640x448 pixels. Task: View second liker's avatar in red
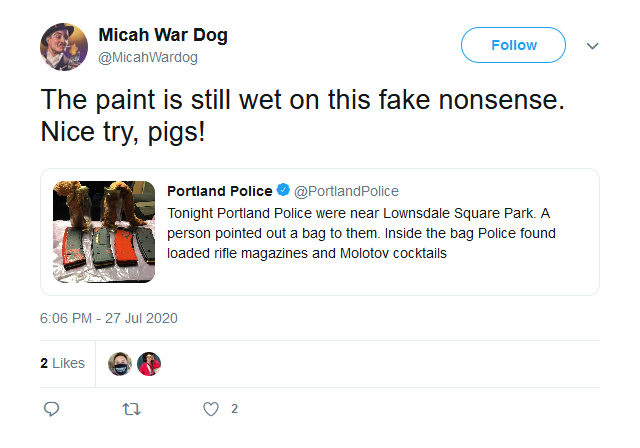point(149,364)
